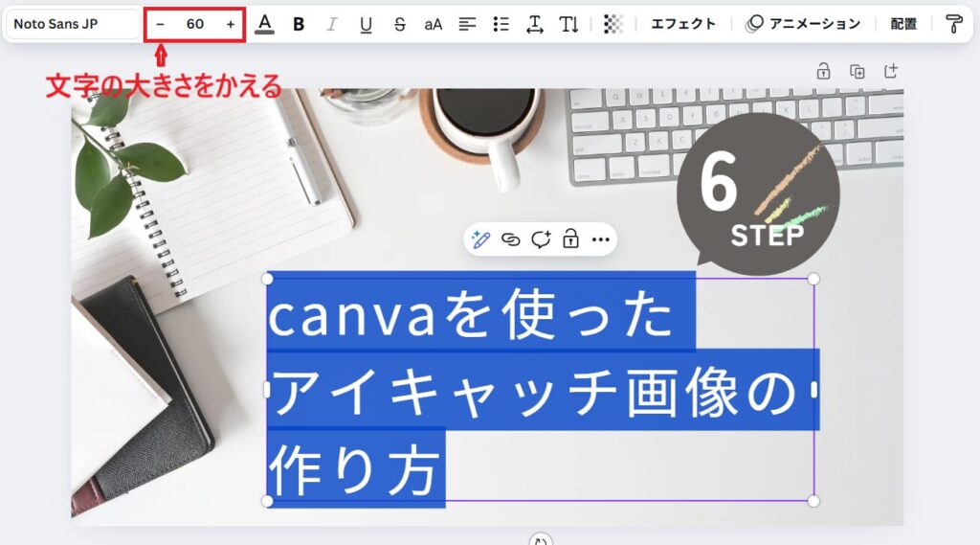Add a link to the selected text

click(x=511, y=239)
